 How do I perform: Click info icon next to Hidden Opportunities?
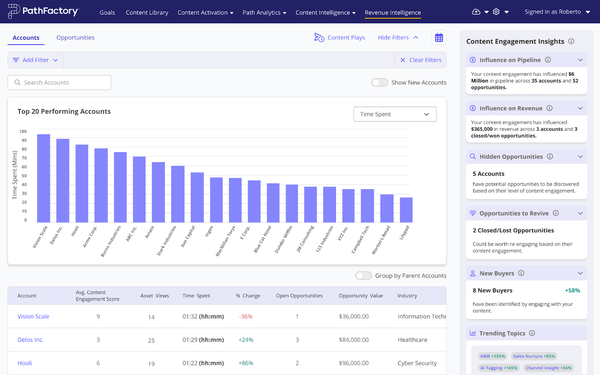click(550, 157)
